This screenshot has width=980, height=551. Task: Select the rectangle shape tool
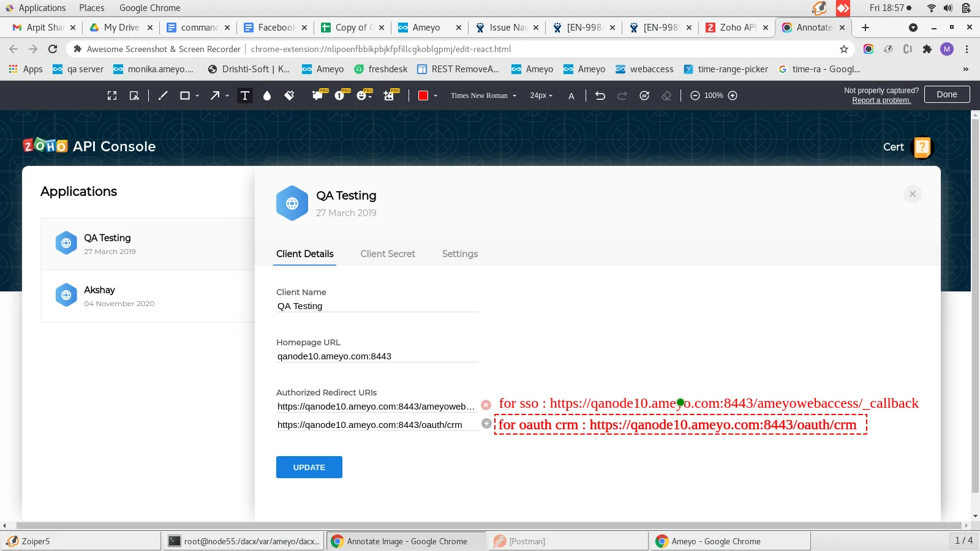[x=184, y=96]
